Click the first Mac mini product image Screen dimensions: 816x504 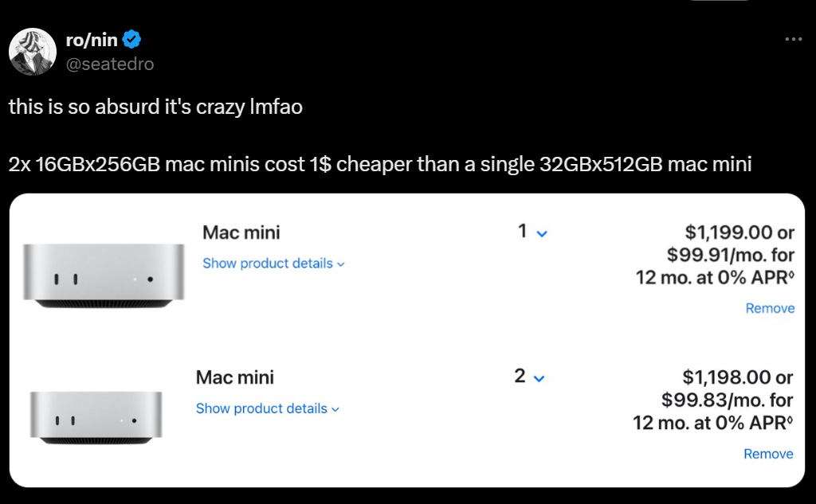tap(104, 276)
